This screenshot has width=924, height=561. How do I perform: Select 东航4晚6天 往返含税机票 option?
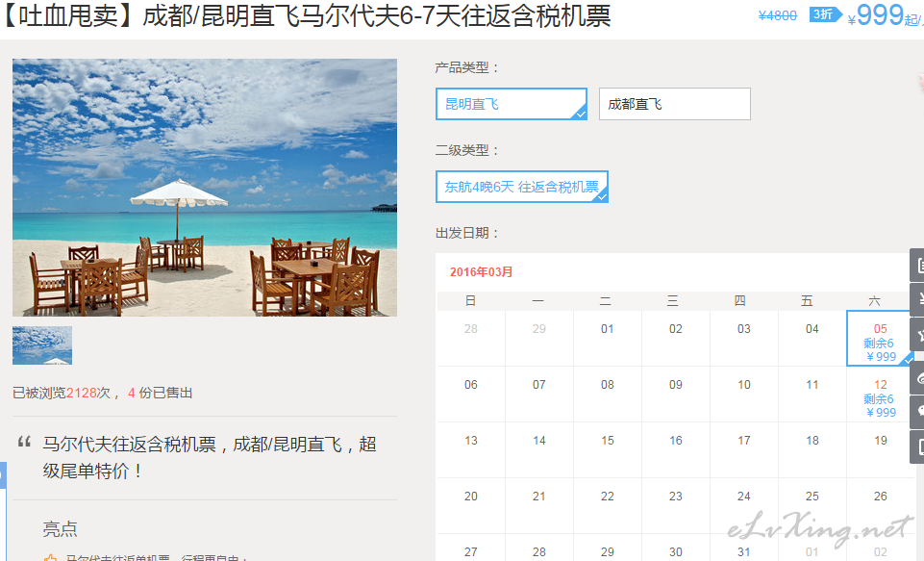(522, 187)
